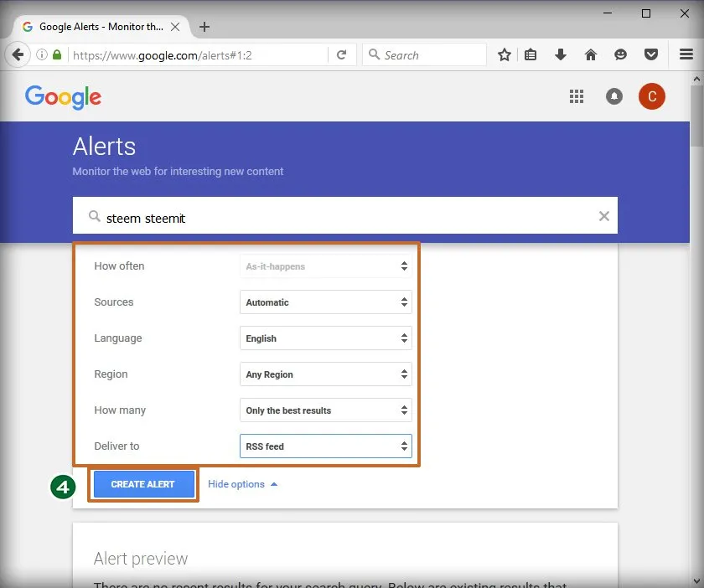The width and height of the screenshot is (704, 588).
Task: Show bookmarks list icon in toolbar
Action: point(531,54)
